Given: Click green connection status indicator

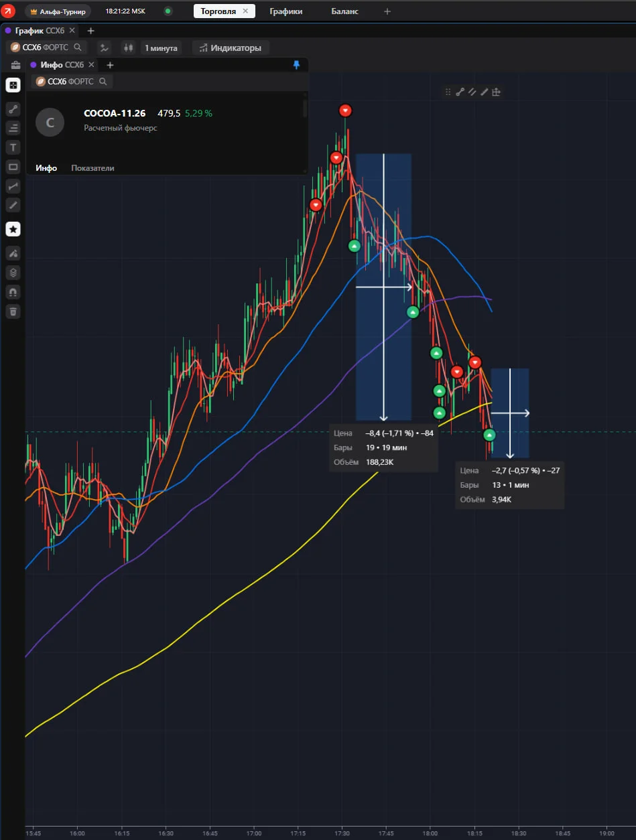Looking at the screenshot, I should [x=168, y=11].
